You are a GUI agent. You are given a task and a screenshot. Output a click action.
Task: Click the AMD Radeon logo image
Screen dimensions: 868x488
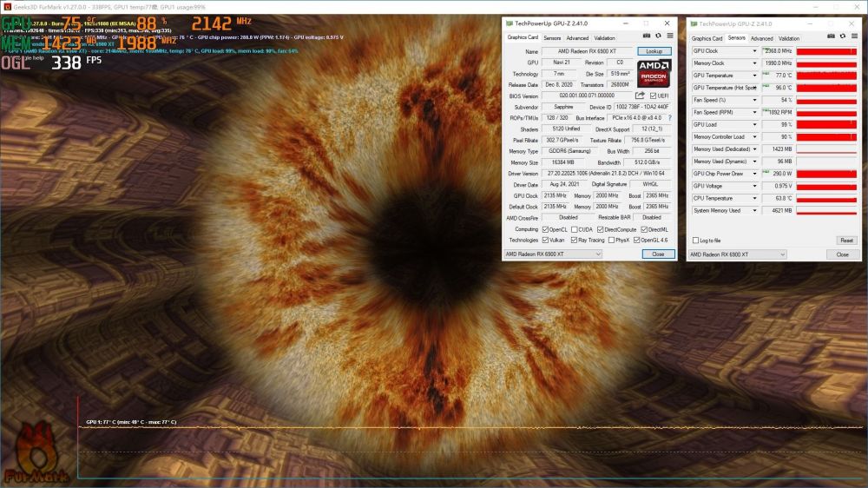click(654, 73)
